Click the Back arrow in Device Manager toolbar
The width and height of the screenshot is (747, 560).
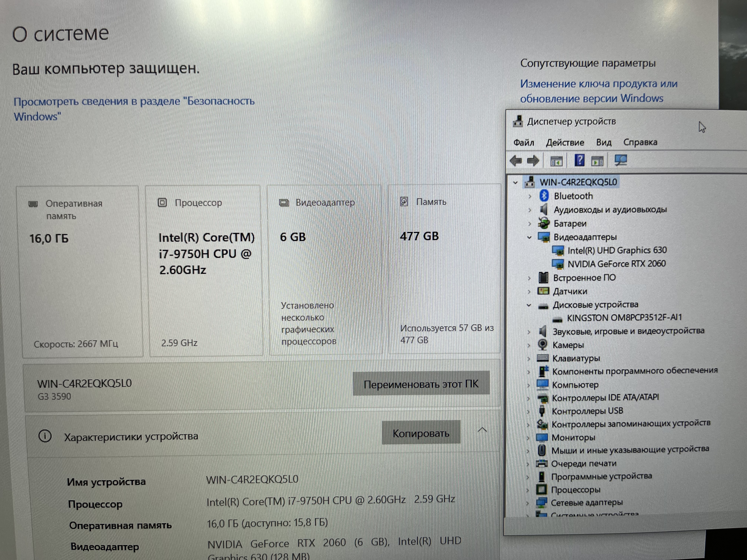[516, 161]
